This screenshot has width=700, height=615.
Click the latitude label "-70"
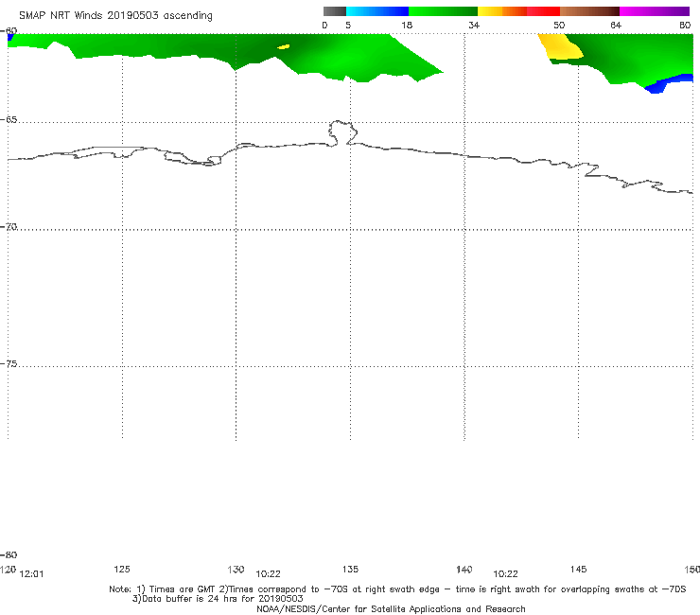click(x=9, y=227)
